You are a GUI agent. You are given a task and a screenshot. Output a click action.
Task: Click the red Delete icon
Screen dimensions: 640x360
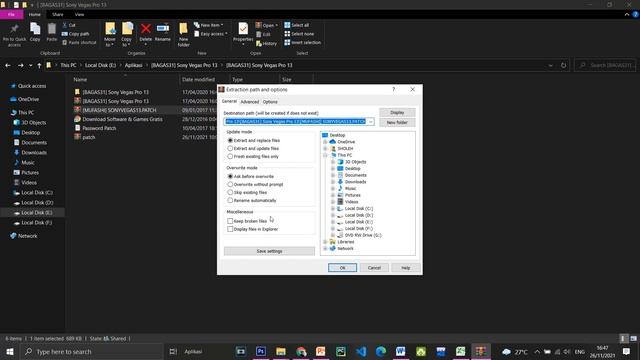point(146,29)
